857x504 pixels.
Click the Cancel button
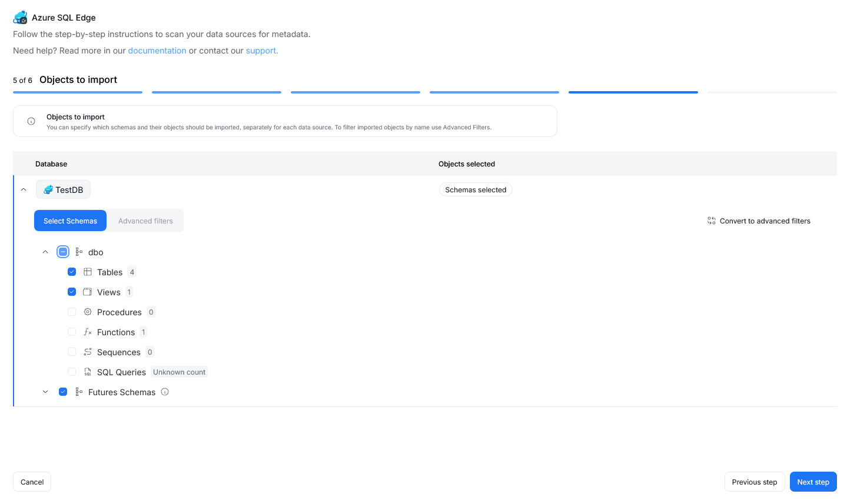click(32, 482)
